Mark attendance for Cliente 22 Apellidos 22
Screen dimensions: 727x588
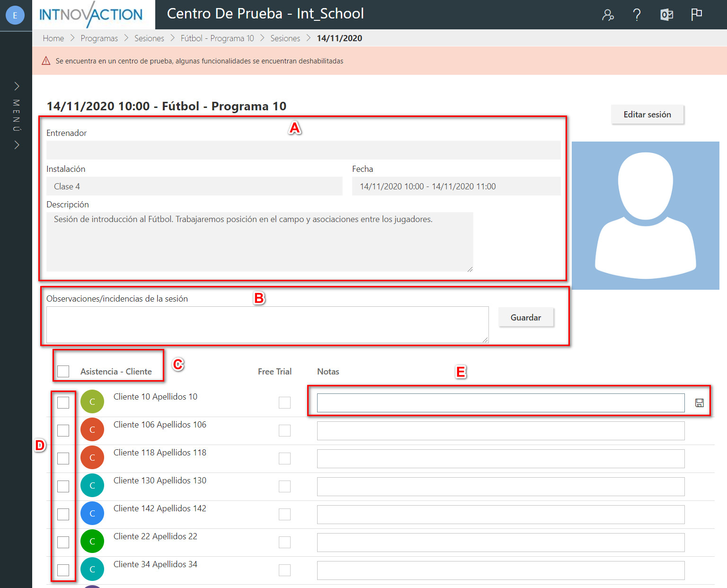pyautogui.click(x=63, y=542)
